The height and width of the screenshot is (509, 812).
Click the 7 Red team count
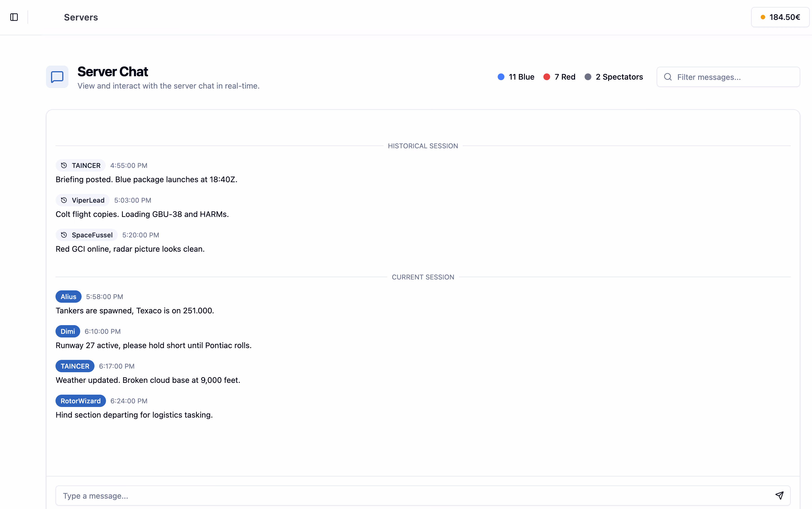coord(565,77)
